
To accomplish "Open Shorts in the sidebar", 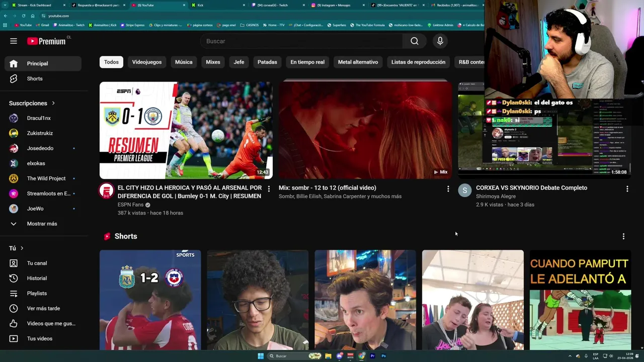I will [43, 78].
